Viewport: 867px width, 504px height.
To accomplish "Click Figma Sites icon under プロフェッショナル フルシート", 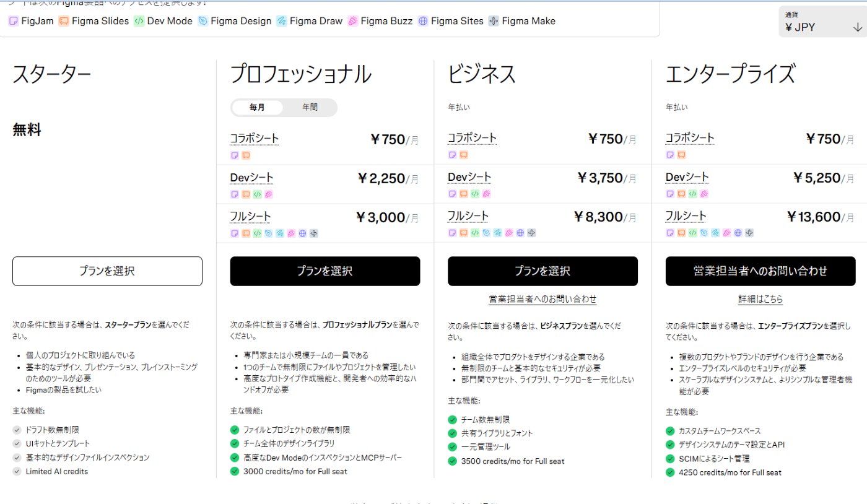I will (x=303, y=233).
